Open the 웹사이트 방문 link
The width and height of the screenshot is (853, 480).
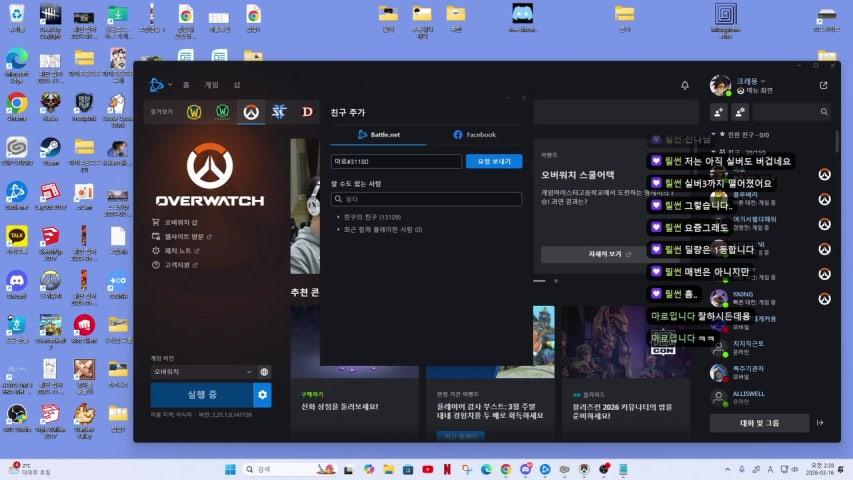[182, 236]
